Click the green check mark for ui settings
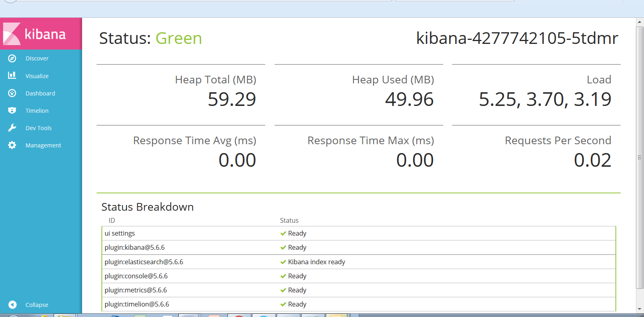The height and width of the screenshot is (317, 644). [x=283, y=234]
